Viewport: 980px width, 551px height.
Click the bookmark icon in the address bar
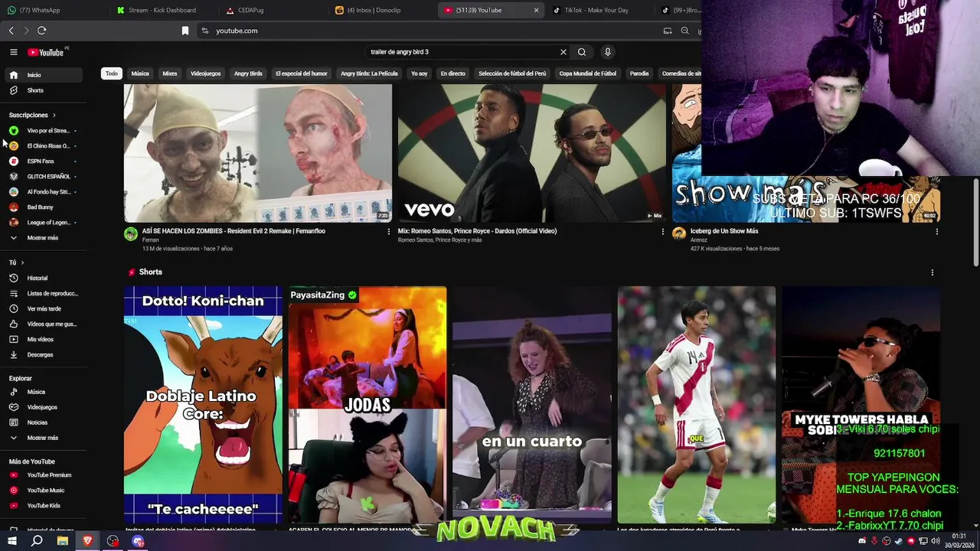[185, 31]
